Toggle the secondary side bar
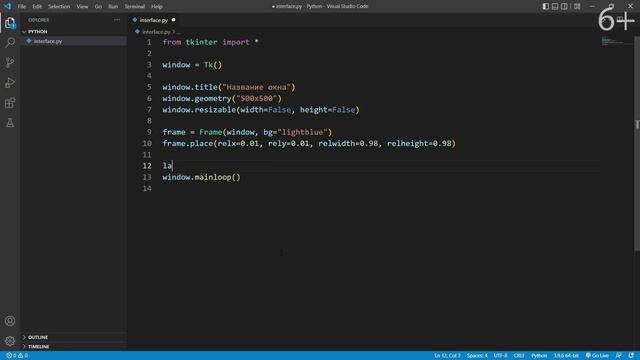Image resolution: width=640 pixels, height=360 pixels. point(564,6)
